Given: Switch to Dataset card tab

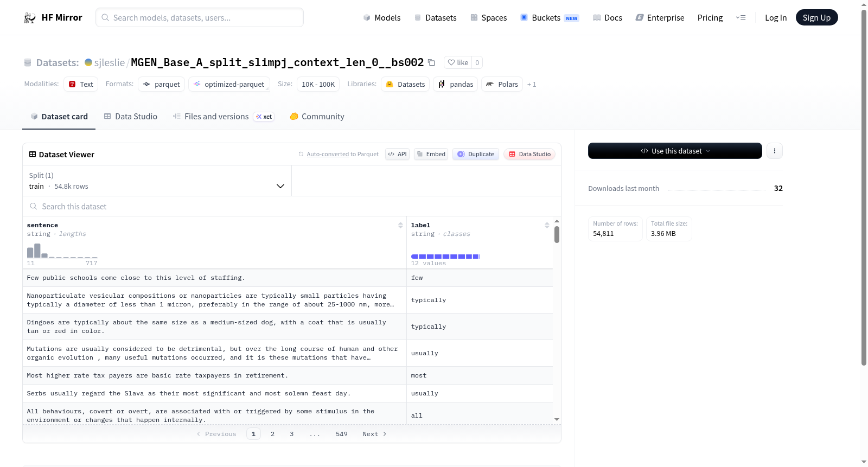Looking at the screenshot, I should pos(59,116).
